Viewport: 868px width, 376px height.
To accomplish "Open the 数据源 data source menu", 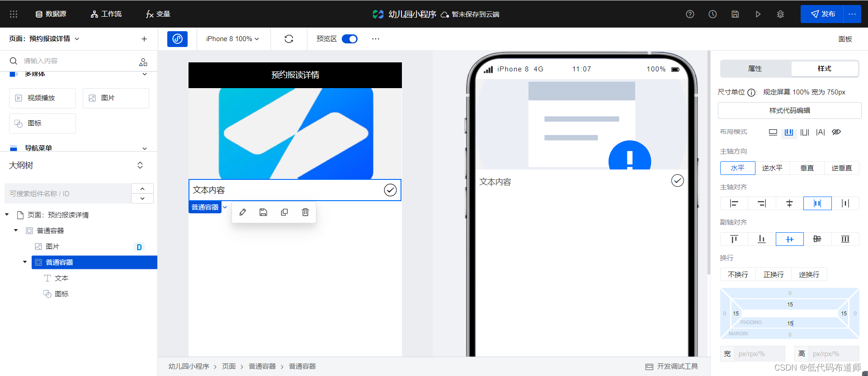I will [51, 14].
